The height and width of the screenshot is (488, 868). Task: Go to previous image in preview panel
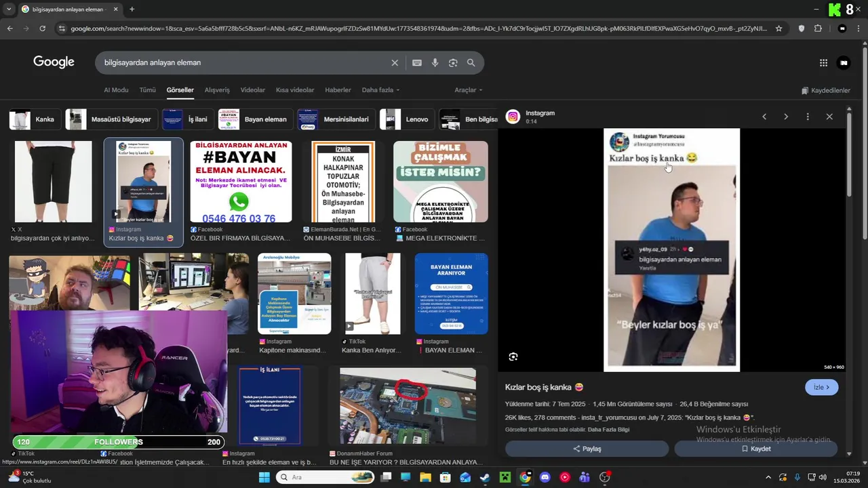pos(764,117)
